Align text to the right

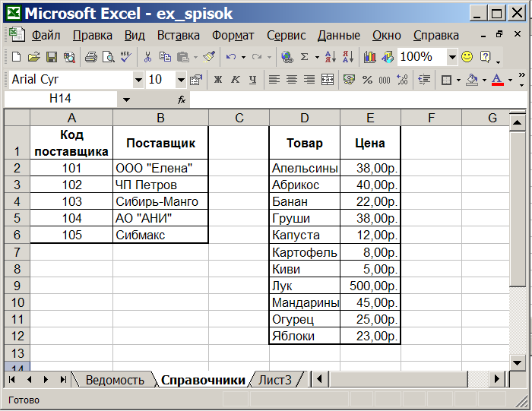click(309, 80)
